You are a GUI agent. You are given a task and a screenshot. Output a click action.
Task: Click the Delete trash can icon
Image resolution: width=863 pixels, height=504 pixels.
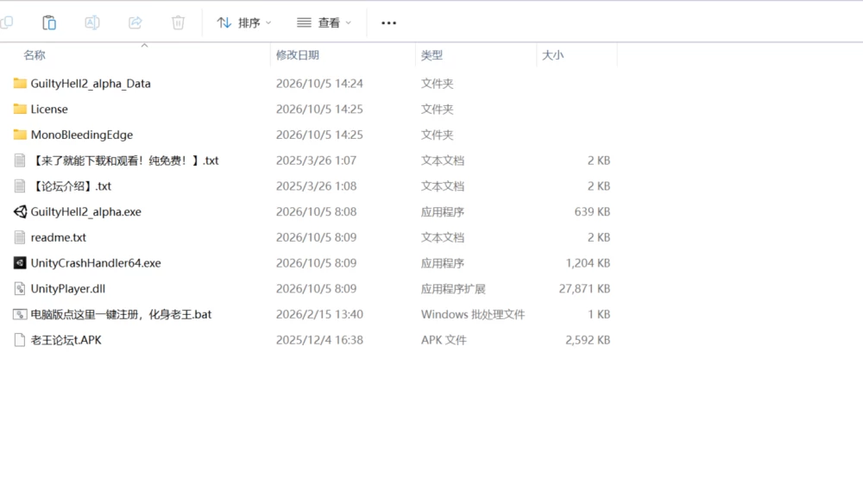click(x=178, y=22)
